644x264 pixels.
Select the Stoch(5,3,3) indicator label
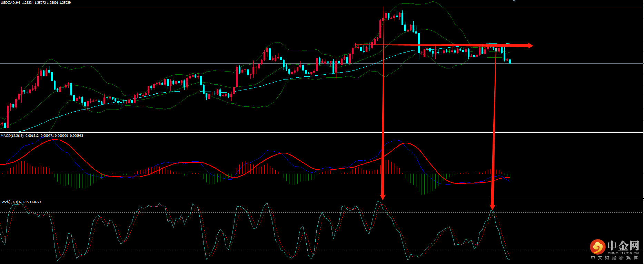click(9, 202)
